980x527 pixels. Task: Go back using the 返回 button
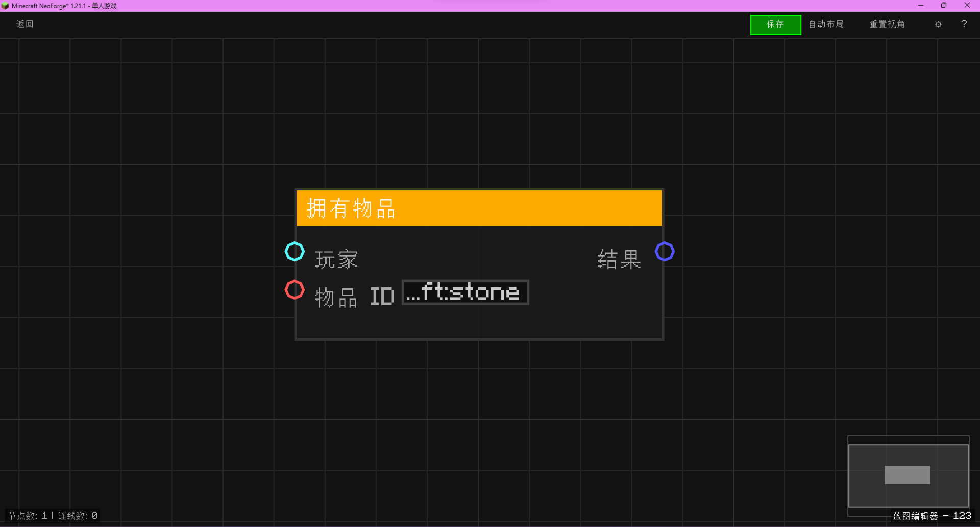24,24
